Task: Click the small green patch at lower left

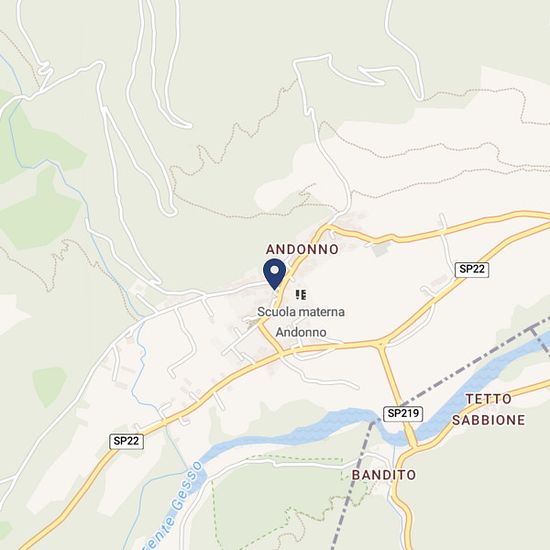Action: click(49, 386)
